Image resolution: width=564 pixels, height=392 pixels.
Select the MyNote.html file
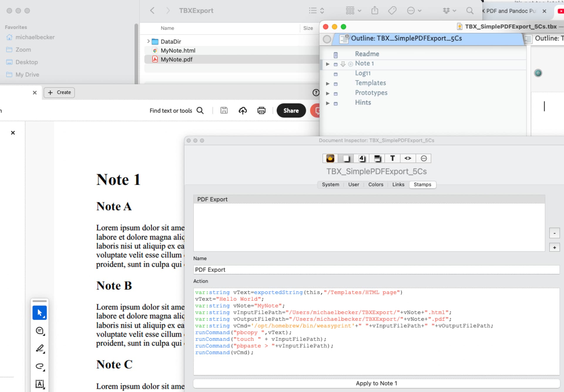click(x=178, y=51)
